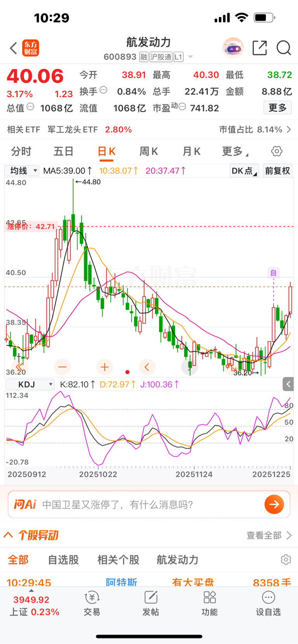This screenshot has width=298, height=644.
Task: Select the 日K chart tab
Action: 106,151
